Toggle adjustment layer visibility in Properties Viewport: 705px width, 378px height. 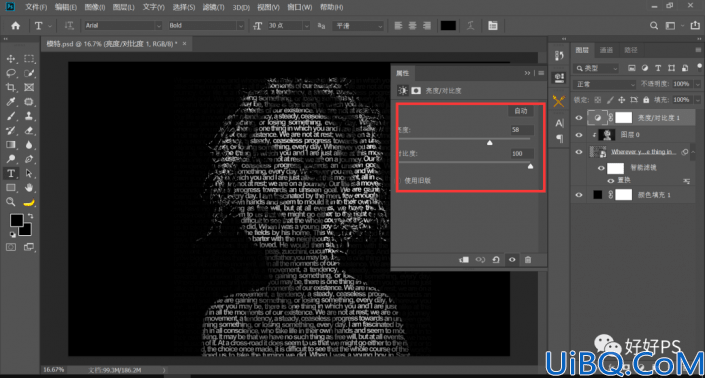(512, 260)
